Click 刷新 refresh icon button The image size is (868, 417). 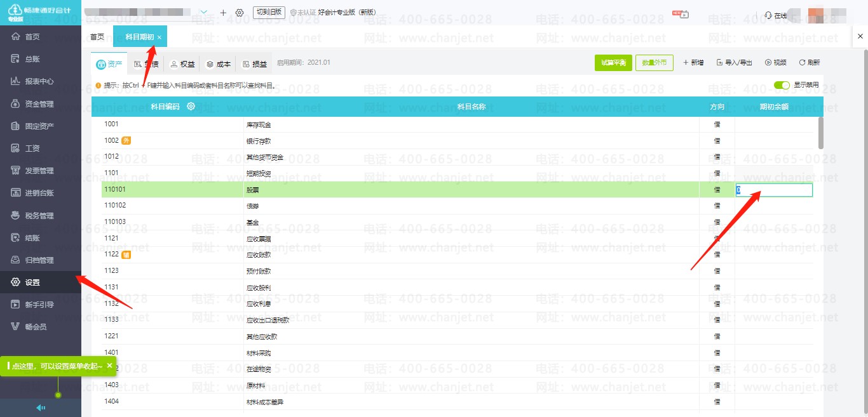point(810,62)
